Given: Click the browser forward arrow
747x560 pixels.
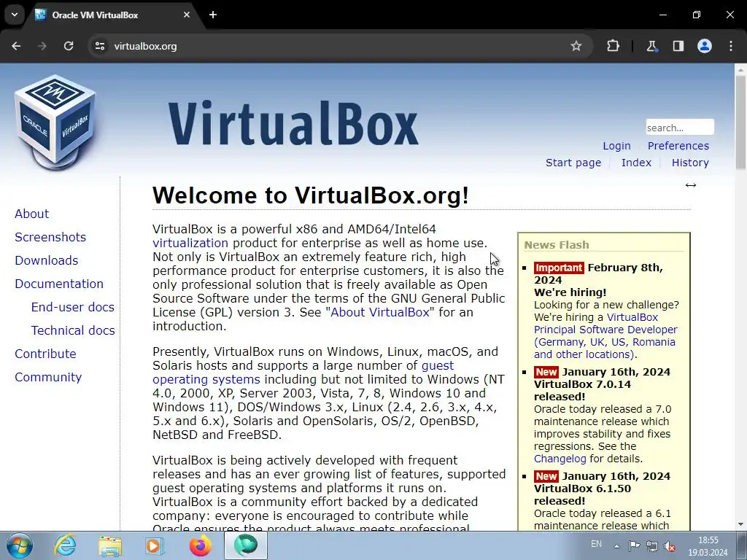Looking at the screenshot, I should (x=42, y=46).
